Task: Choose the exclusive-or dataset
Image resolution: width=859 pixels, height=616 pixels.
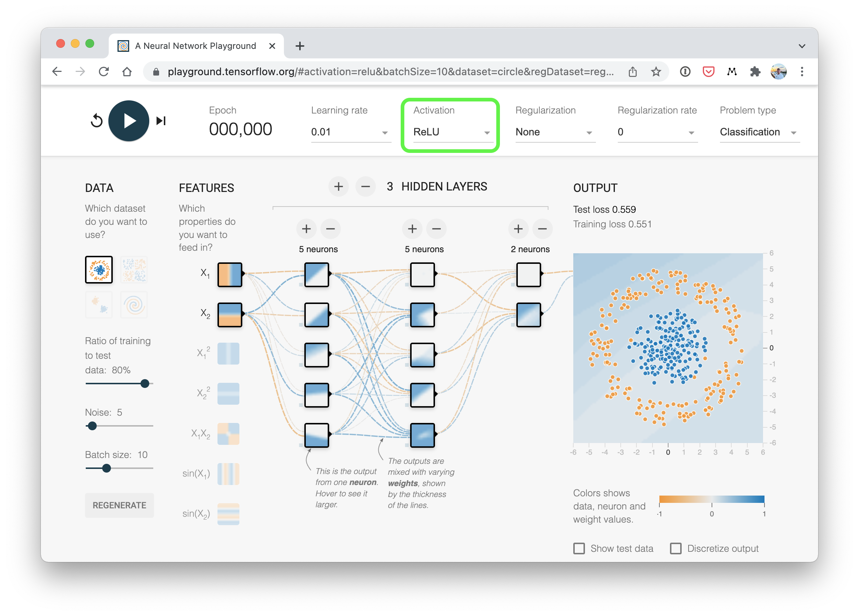Action: pyautogui.click(x=134, y=269)
